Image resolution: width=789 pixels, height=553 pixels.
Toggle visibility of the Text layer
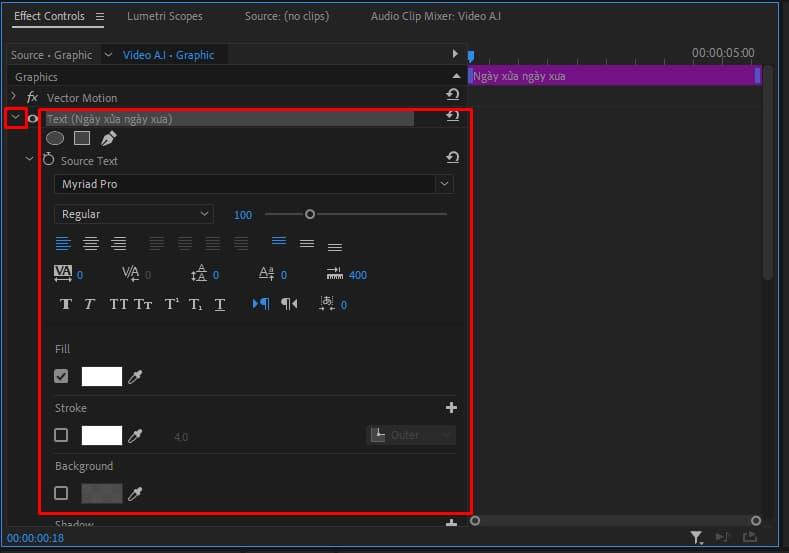tap(33, 119)
